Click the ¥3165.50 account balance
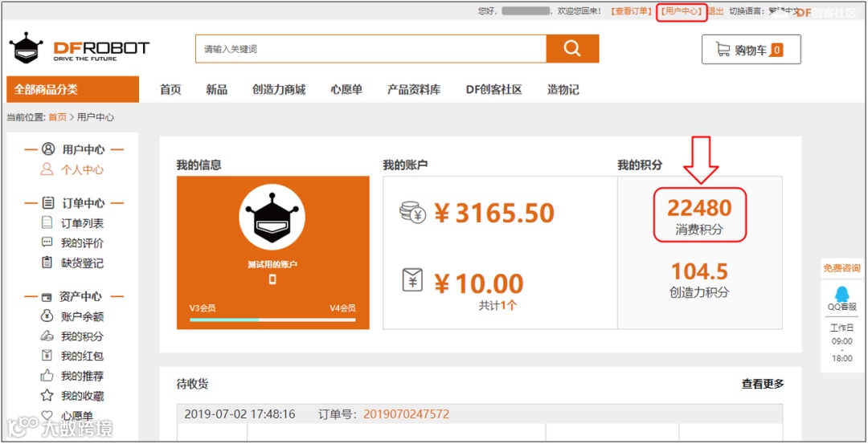 tap(494, 214)
